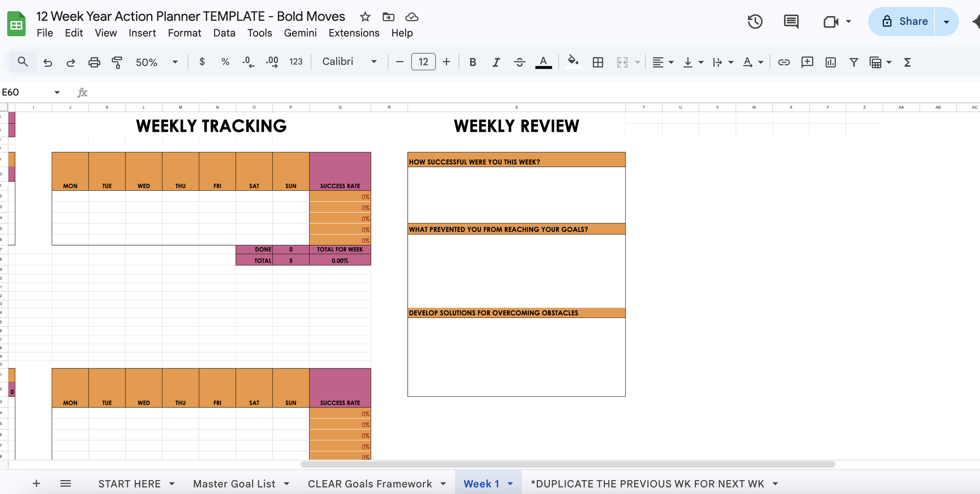Click the paint format icon
The width and height of the screenshot is (980, 494).
117,62
